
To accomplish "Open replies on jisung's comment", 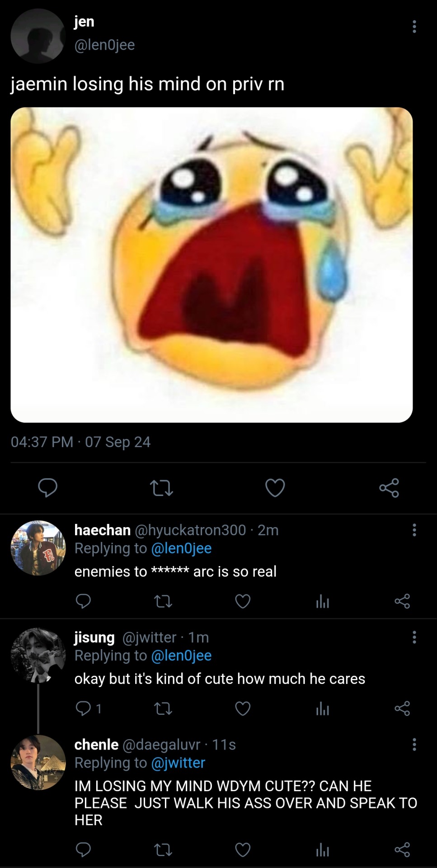I will (84, 708).
